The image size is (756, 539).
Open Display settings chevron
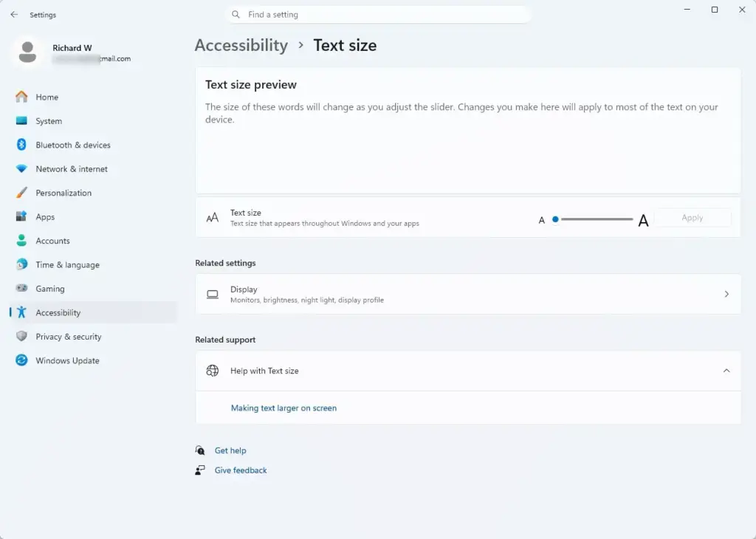click(x=726, y=294)
